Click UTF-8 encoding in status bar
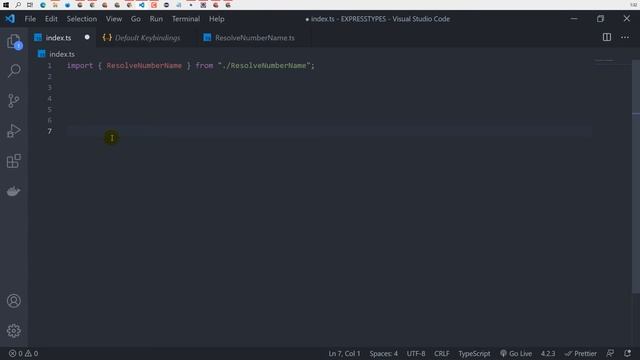640x360 pixels. tap(416, 353)
